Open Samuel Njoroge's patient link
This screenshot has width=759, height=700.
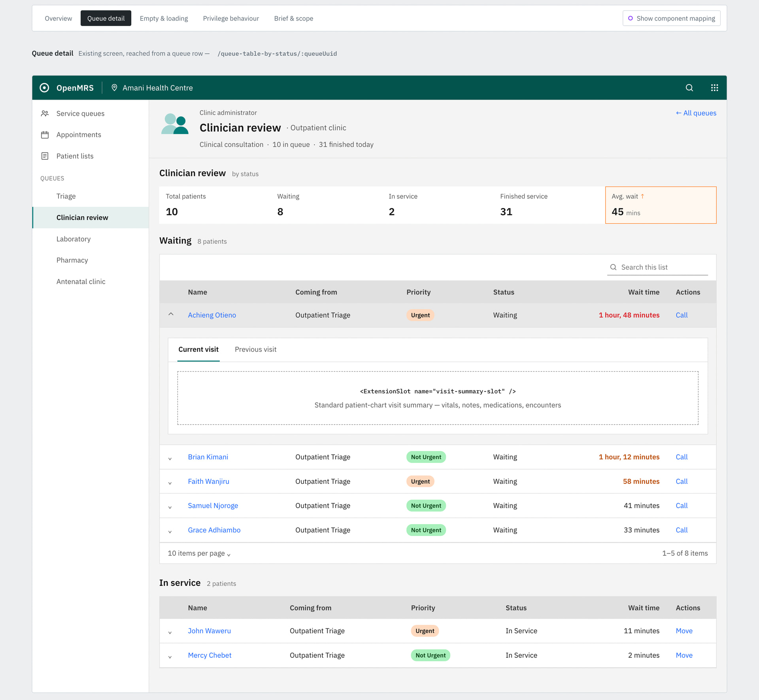coord(213,506)
